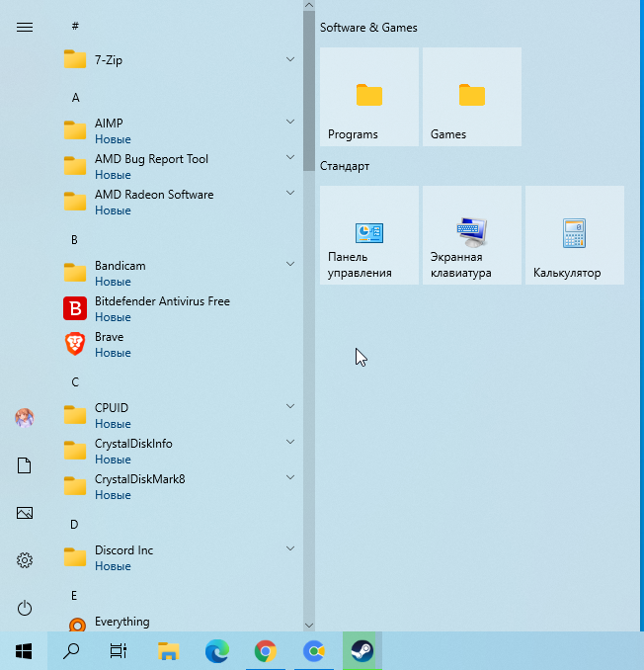Open the Start menu hamburger expand button
644x670 pixels.
point(25,28)
